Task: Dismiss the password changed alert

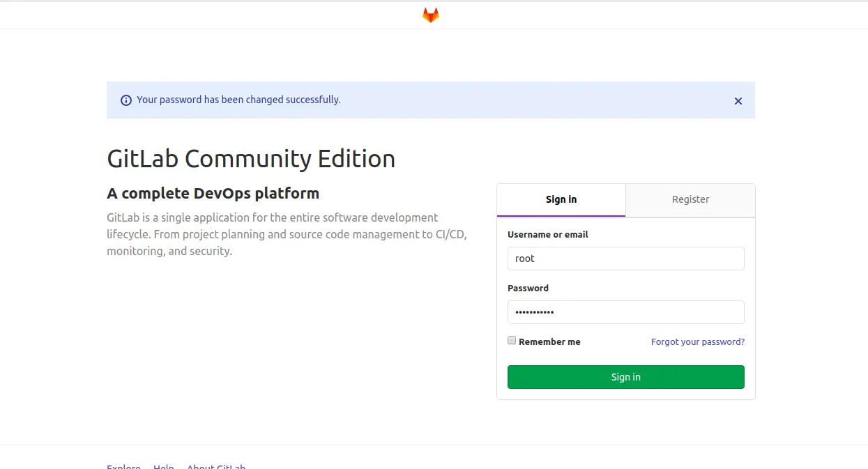Action: 738,101
